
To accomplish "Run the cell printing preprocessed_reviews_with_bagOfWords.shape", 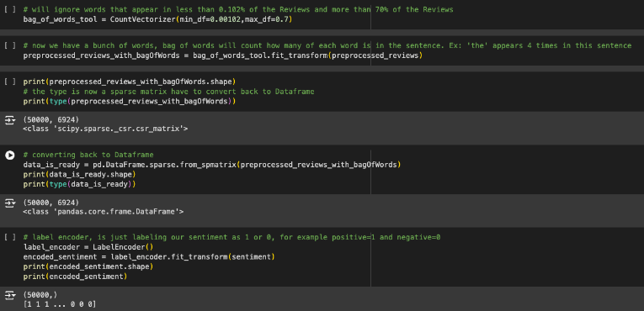I will [10, 82].
